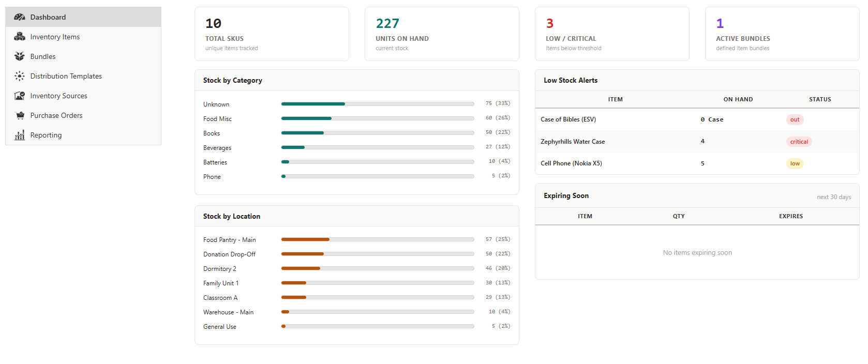Click the Stock by Category heading
The image size is (868, 364).
233,80
